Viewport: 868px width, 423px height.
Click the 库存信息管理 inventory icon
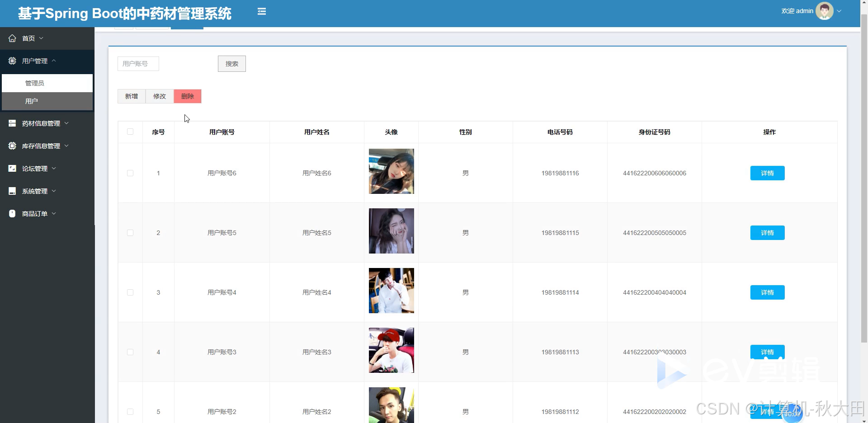tap(12, 146)
